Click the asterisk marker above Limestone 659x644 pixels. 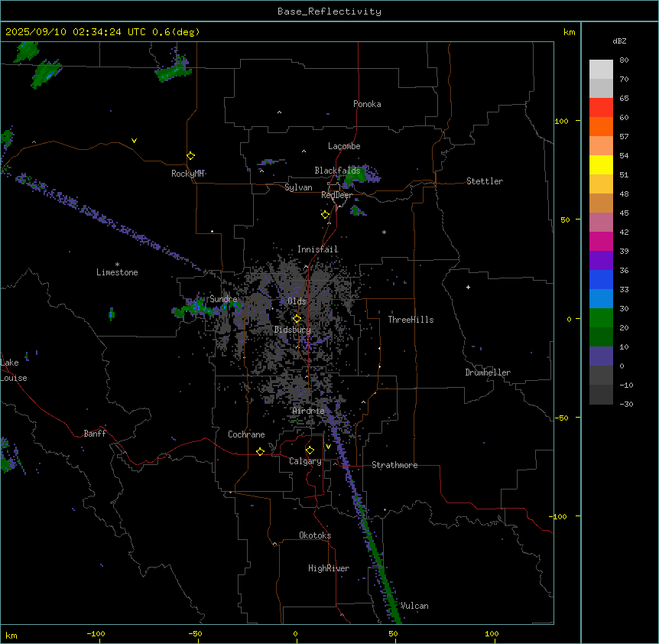[x=117, y=265]
